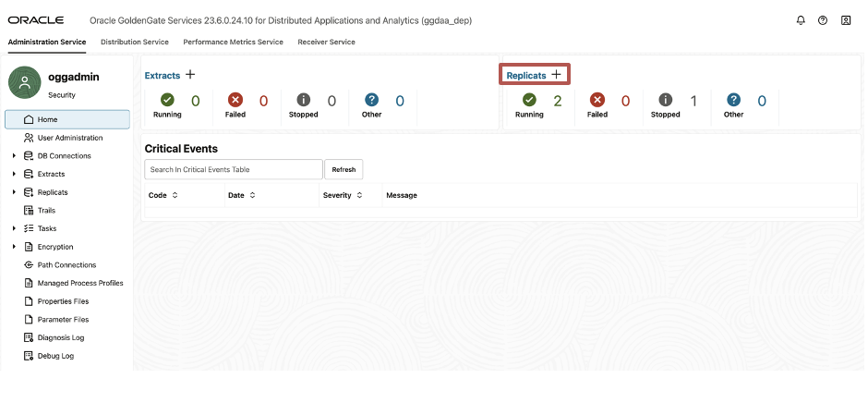Open the notifications bell icon
This screenshot has height=403, width=868.
[x=801, y=20]
